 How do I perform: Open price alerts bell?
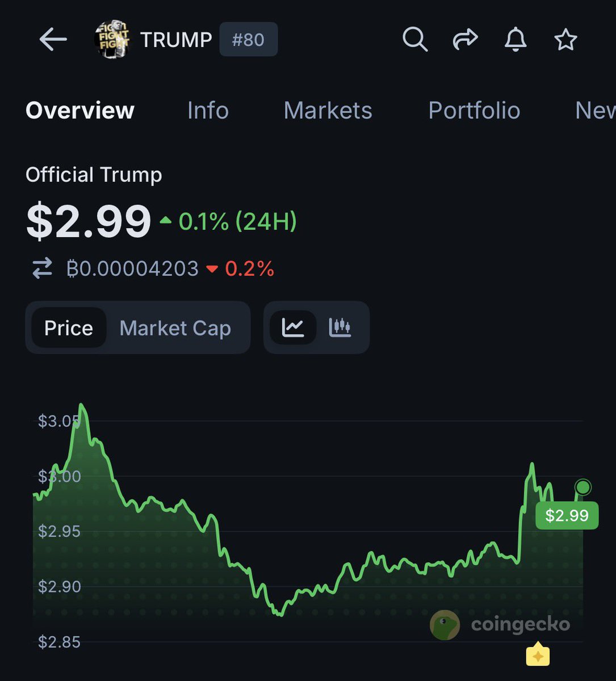click(516, 40)
